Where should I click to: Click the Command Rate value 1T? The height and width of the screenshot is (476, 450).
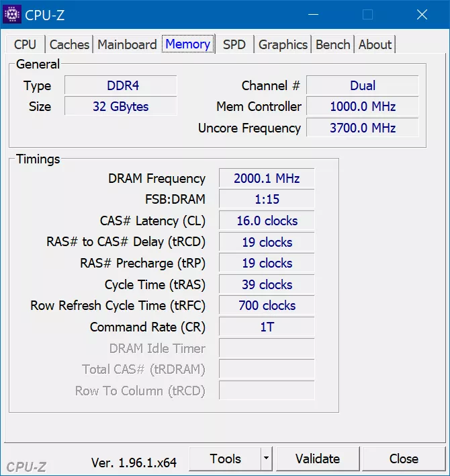[x=267, y=327]
